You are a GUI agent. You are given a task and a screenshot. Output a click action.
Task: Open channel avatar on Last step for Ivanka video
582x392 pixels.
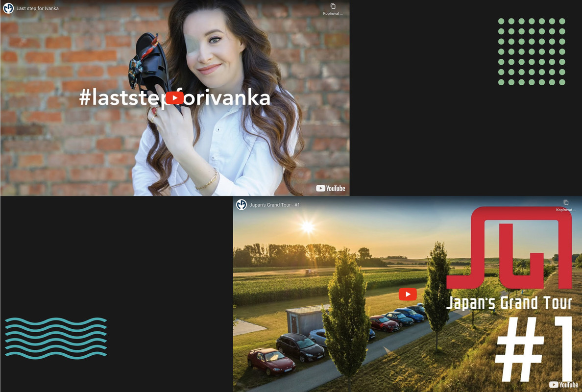8,8
